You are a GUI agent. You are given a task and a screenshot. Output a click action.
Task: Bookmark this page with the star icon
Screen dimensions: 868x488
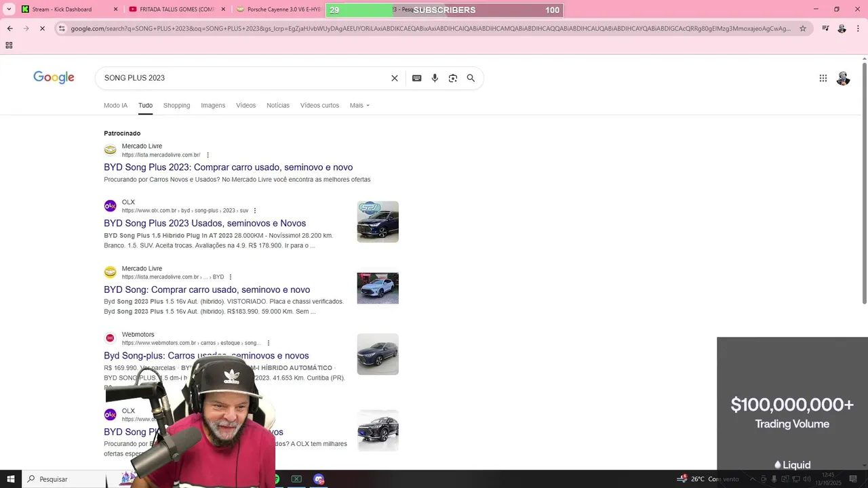[803, 28]
